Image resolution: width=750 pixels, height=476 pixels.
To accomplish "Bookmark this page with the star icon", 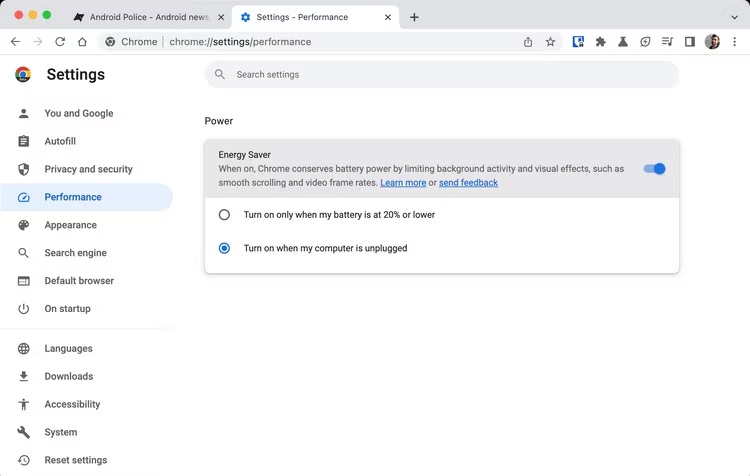I will click(x=550, y=42).
